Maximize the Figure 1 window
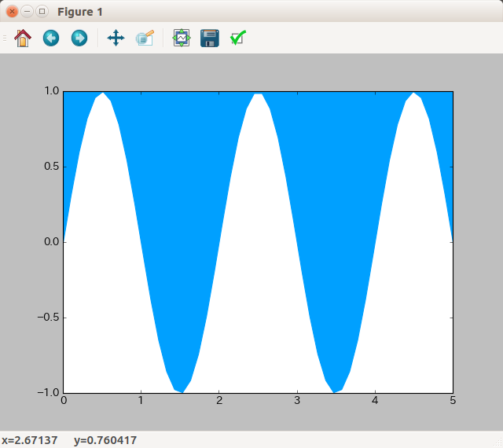The height and width of the screenshot is (448, 503). point(42,12)
